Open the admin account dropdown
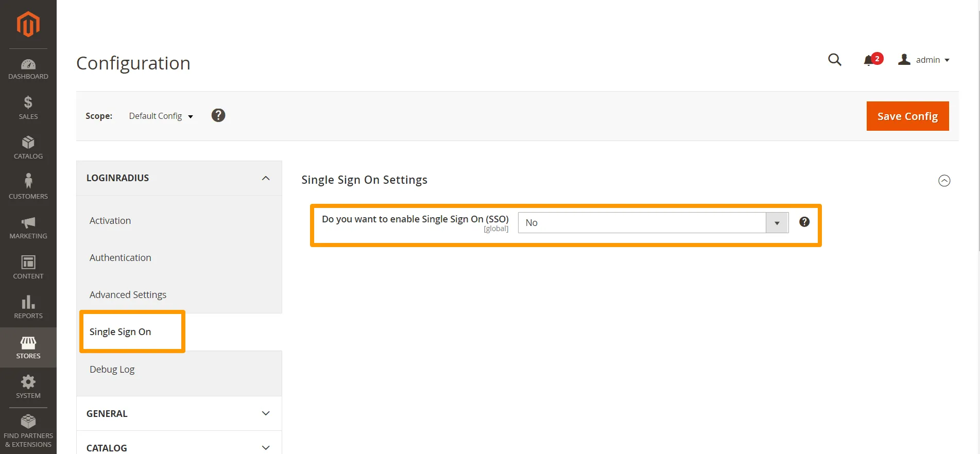This screenshot has width=980, height=454. point(924,60)
